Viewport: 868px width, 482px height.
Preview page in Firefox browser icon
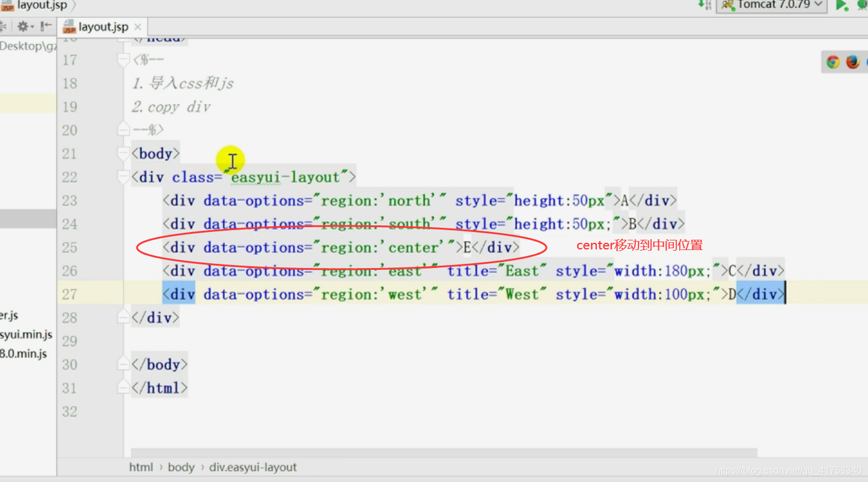pos(852,62)
